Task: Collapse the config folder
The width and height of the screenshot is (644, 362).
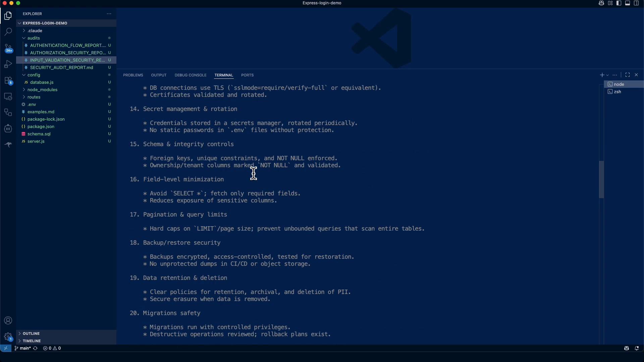Action: tap(66, 75)
